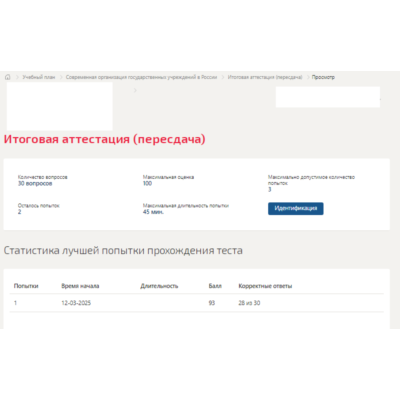
Task: Click the Попытки column header
Action: [26, 286]
